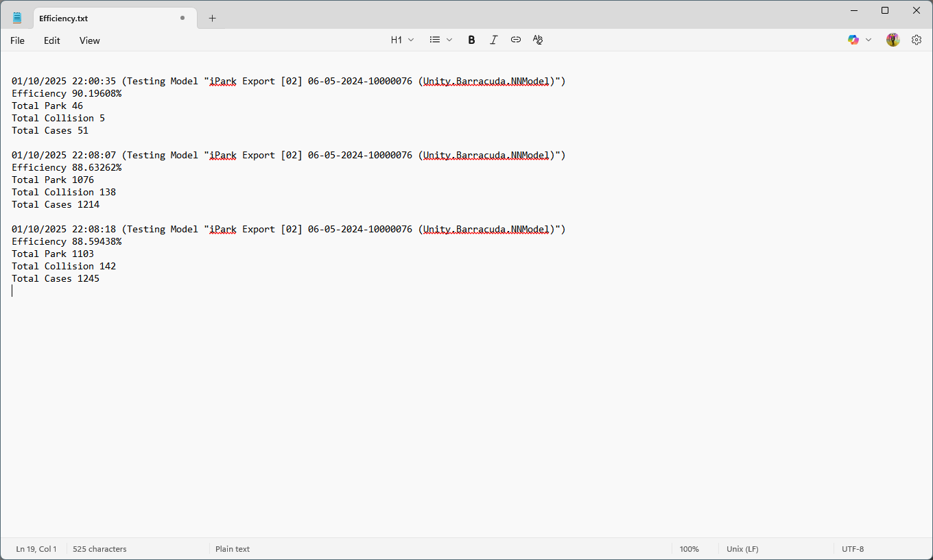Click the Notepad app icon
933x560 pixels.
pos(17,18)
